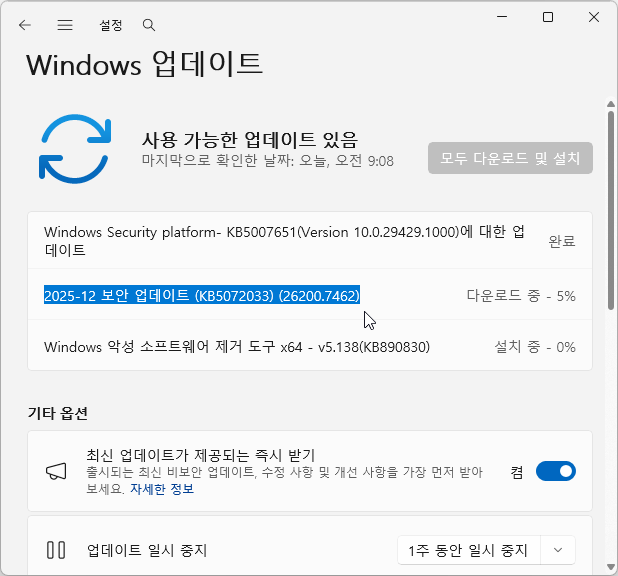Close the Settings window
The width and height of the screenshot is (618, 576).
(594, 17)
